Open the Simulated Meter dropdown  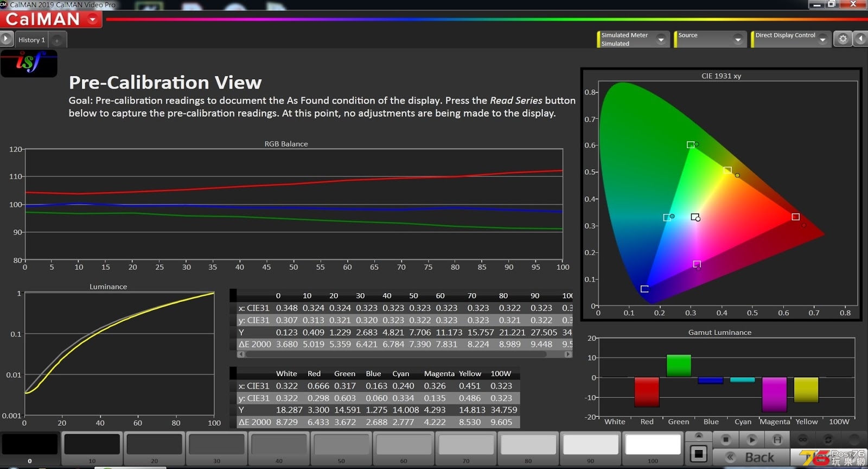coord(661,39)
